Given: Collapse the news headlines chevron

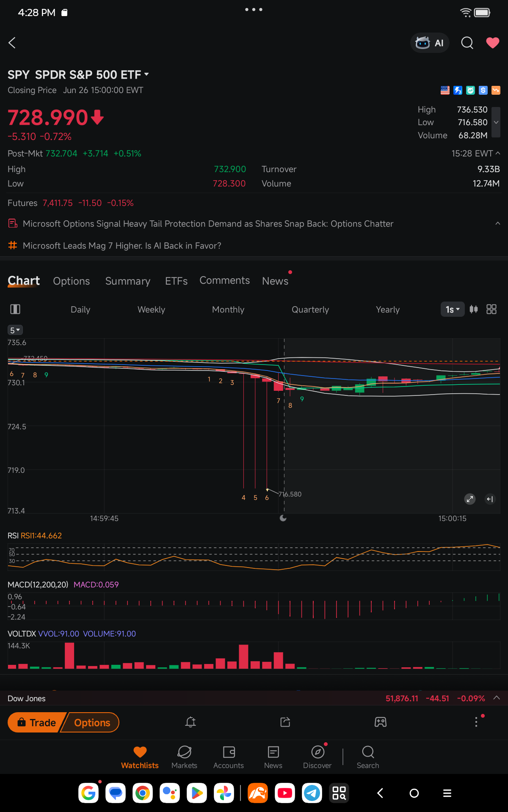Looking at the screenshot, I should point(498,223).
